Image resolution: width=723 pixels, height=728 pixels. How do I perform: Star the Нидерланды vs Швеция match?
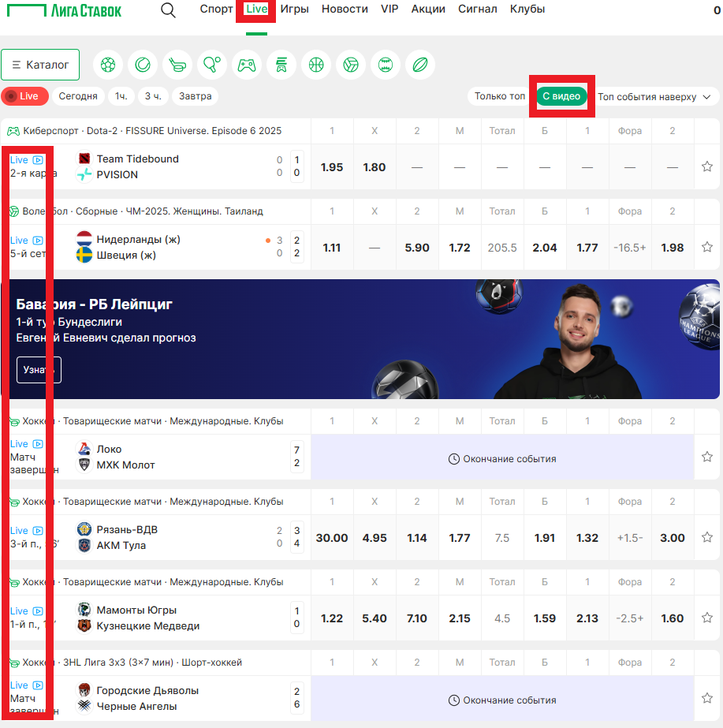pos(706,247)
